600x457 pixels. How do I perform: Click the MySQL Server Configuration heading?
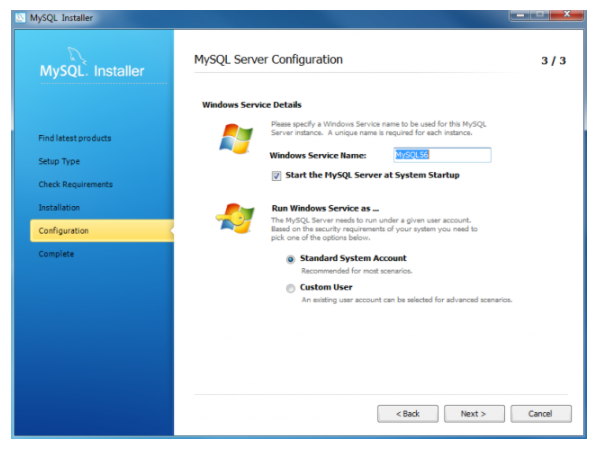coord(268,60)
